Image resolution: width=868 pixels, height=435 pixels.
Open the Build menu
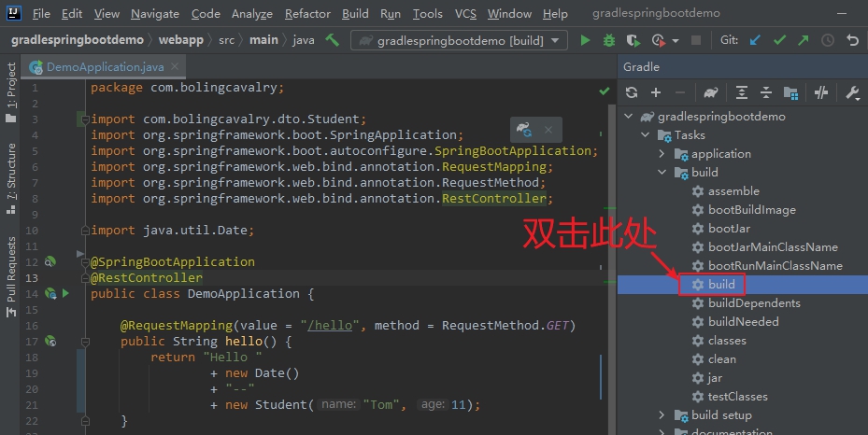coord(355,13)
